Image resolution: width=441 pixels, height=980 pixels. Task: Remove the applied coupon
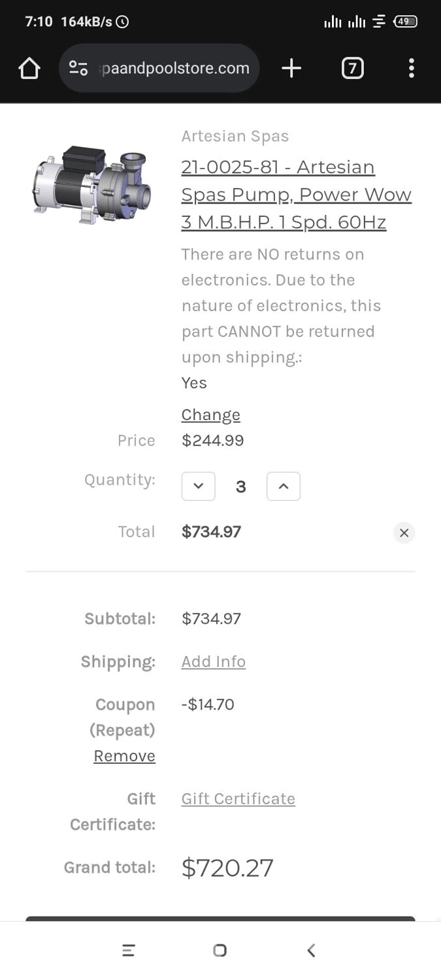click(x=124, y=756)
